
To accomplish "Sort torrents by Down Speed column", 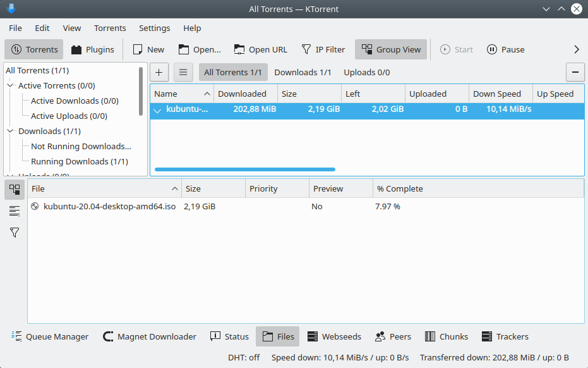I will (x=501, y=94).
